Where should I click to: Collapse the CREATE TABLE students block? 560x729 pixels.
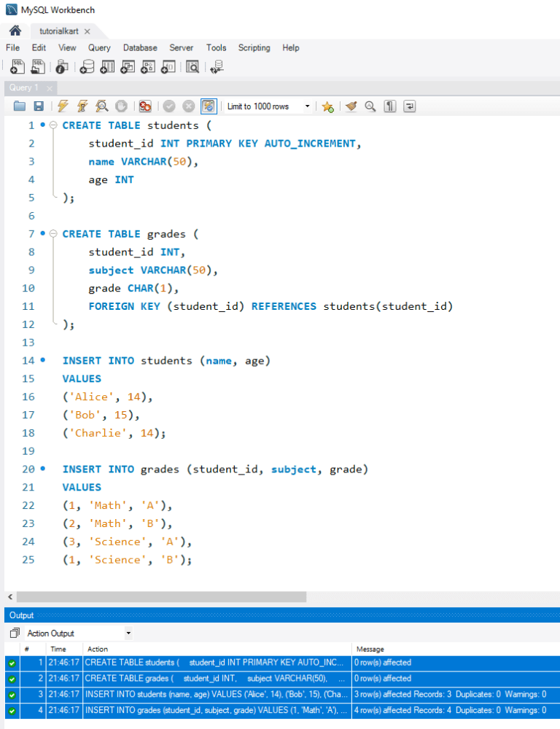coord(53,125)
